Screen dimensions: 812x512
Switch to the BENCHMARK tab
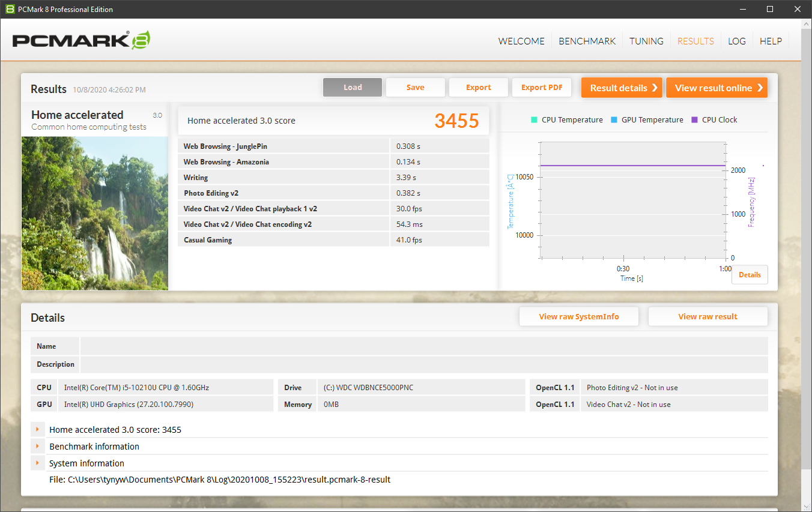pyautogui.click(x=587, y=41)
